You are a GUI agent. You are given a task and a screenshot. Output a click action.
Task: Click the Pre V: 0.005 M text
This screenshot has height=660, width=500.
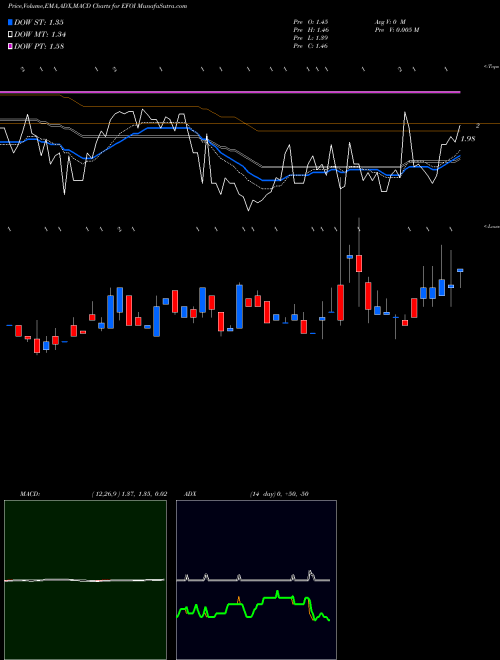[396, 30]
